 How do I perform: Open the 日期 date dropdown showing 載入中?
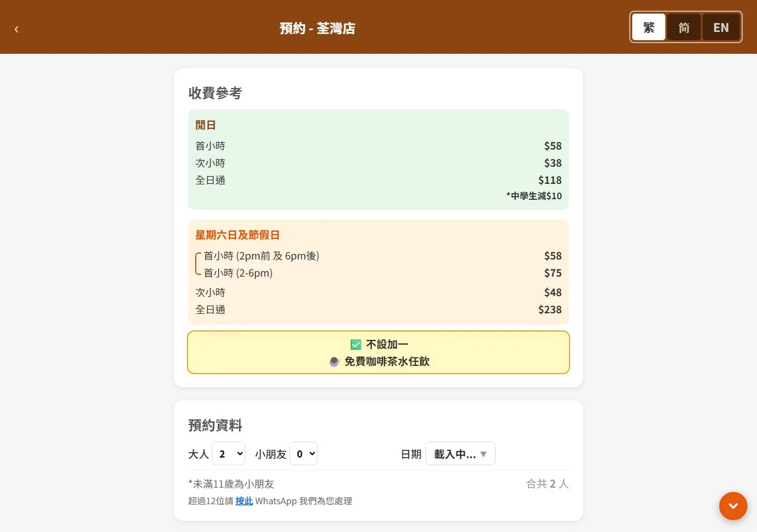click(460, 454)
